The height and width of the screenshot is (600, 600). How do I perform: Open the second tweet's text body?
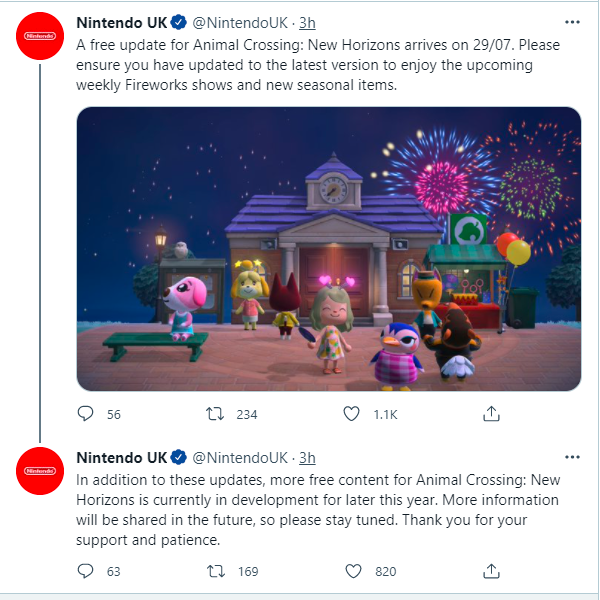coord(318,510)
